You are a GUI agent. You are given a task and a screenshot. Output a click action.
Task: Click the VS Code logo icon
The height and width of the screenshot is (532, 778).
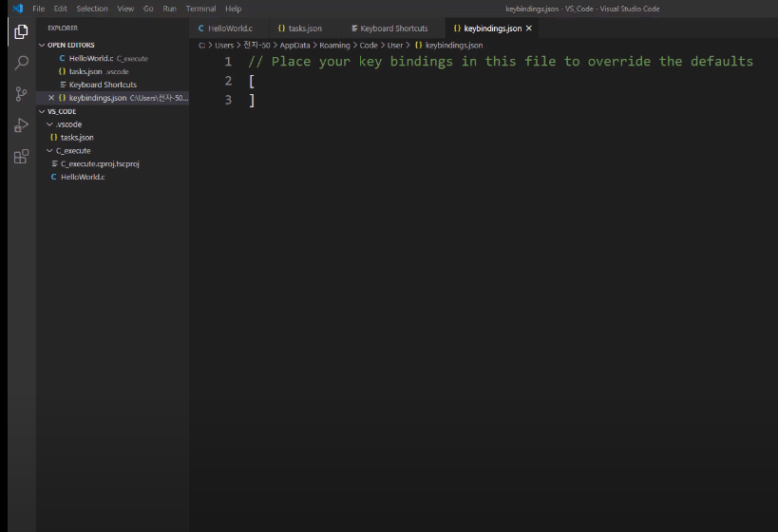18,9
